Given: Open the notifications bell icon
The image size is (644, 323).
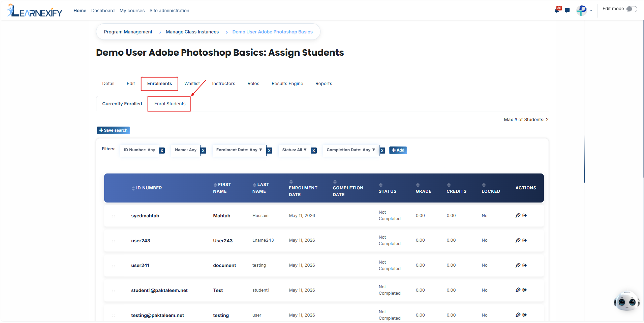Looking at the screenshot, I should coord(557,10).
